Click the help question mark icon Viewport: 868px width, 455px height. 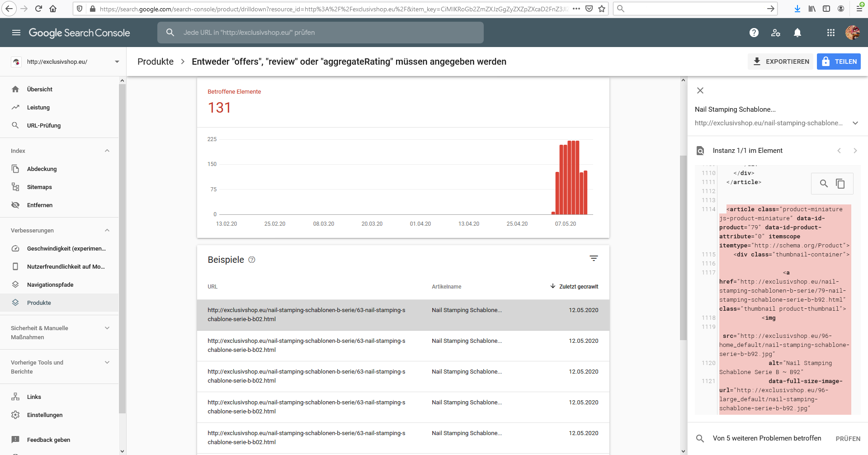click(754, 33)
